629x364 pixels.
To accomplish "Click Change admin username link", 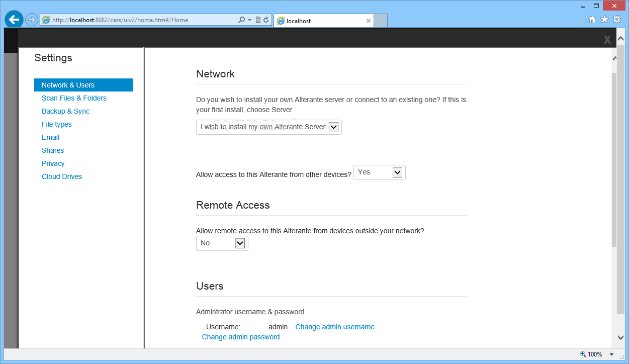I will pyautogui.click(x=335, y=327).
